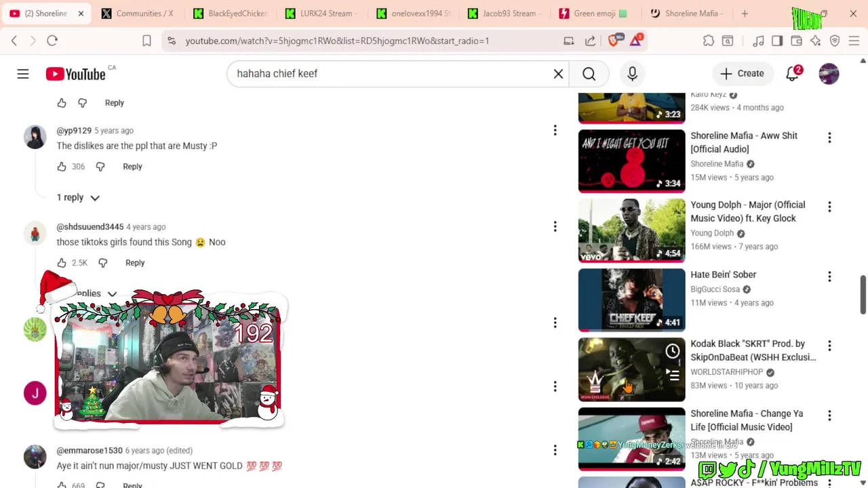Open @emmarose1530 channel name link
868x488 pixels.
click(x=90, y=450)
